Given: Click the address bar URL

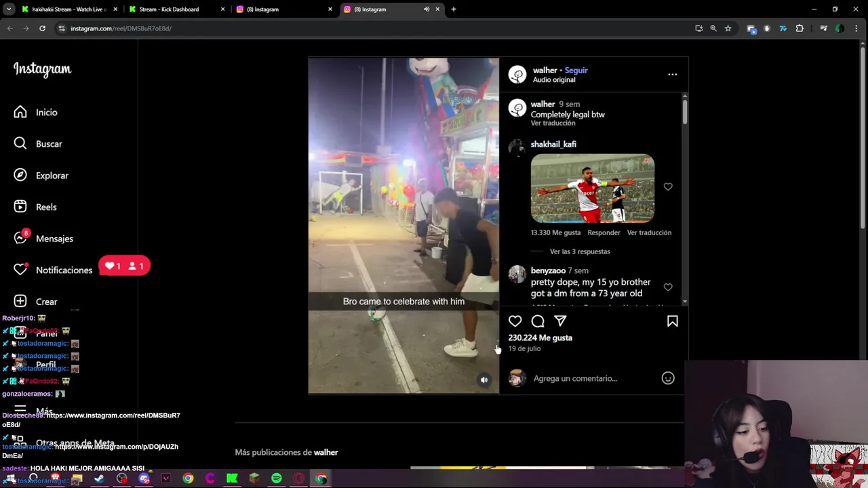Looking at the screenshot, I should 121,28.
